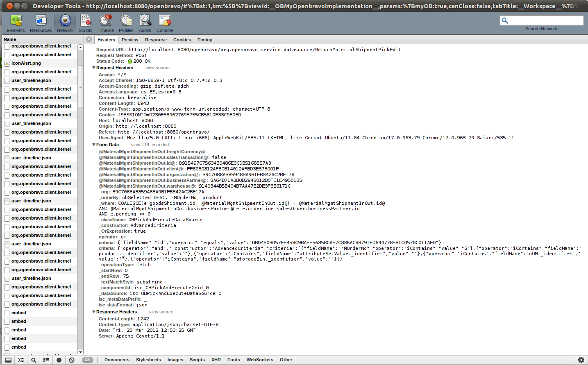
Task: Click the '_textMatchStyle: substring' entry
Action: (131, 282)
